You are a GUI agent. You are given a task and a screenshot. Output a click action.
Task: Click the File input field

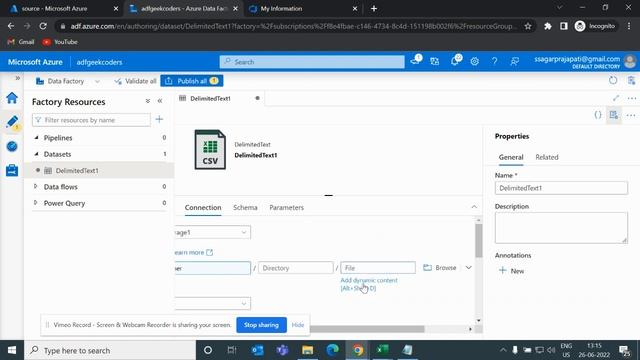[378, 268]
